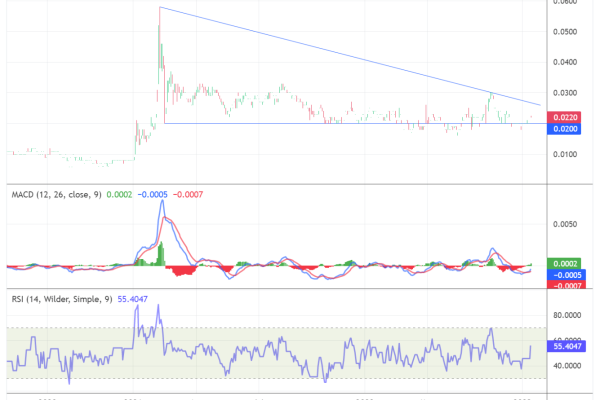Click the 40.0000 tick on the RSI axis
600x400 pixels.
pyautogui.click(x=565, y=366)
